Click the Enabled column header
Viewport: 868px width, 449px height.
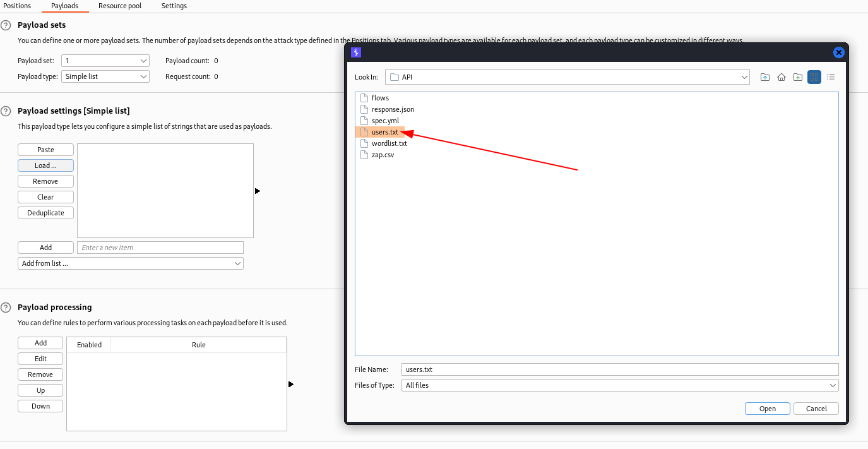tap(89, 345)
